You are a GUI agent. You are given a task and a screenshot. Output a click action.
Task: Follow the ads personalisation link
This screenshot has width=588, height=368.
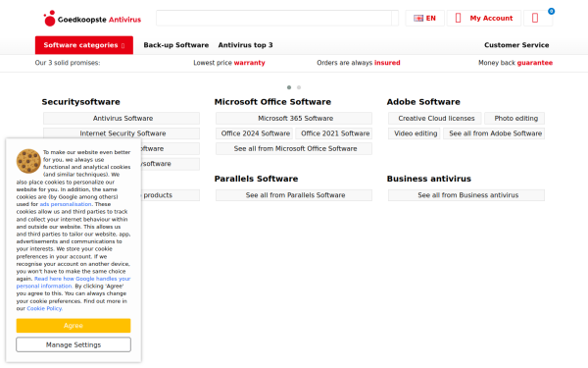click(x=66, y=204)
